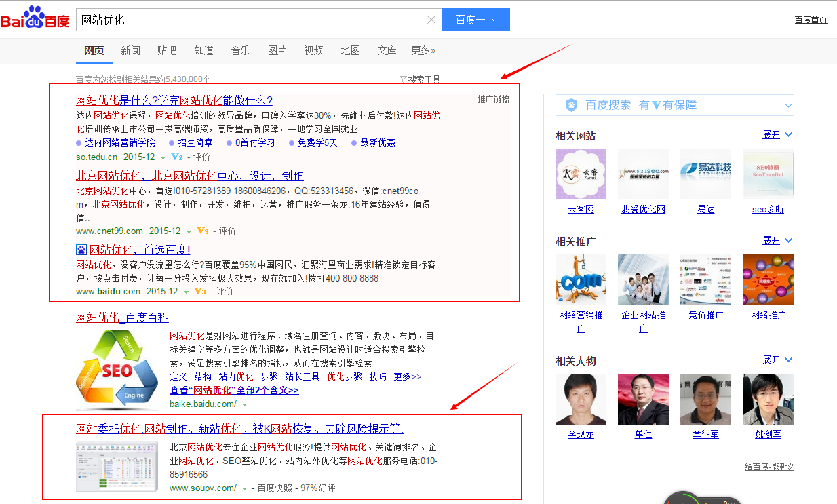
Task: Select the 网页 tab
Action: tap(94, 50)
